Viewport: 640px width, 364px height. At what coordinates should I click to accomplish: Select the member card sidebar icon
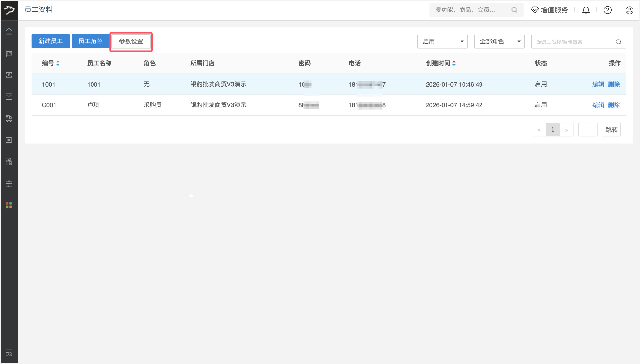pyautogui.click(x=9, y=140)
